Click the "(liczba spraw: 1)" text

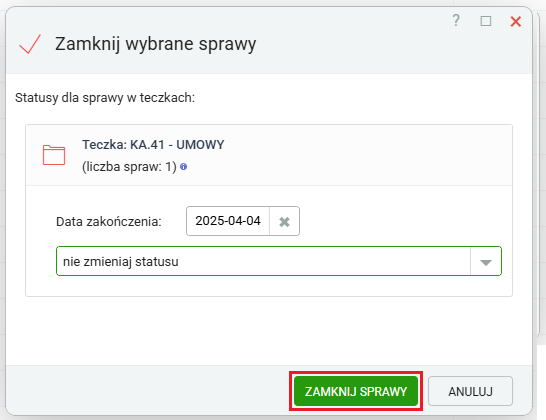coord(130,167)
